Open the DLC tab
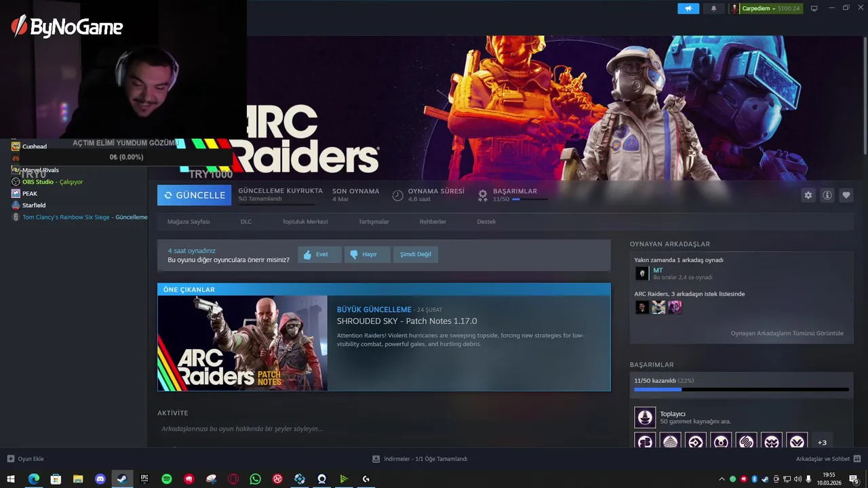This screenshot has width=868, height=488. (x=246, y=222)
